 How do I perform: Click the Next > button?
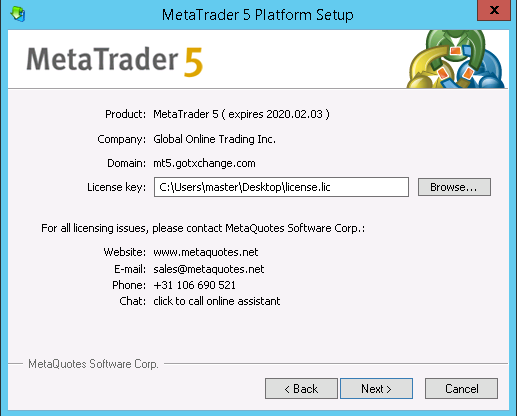376,389
